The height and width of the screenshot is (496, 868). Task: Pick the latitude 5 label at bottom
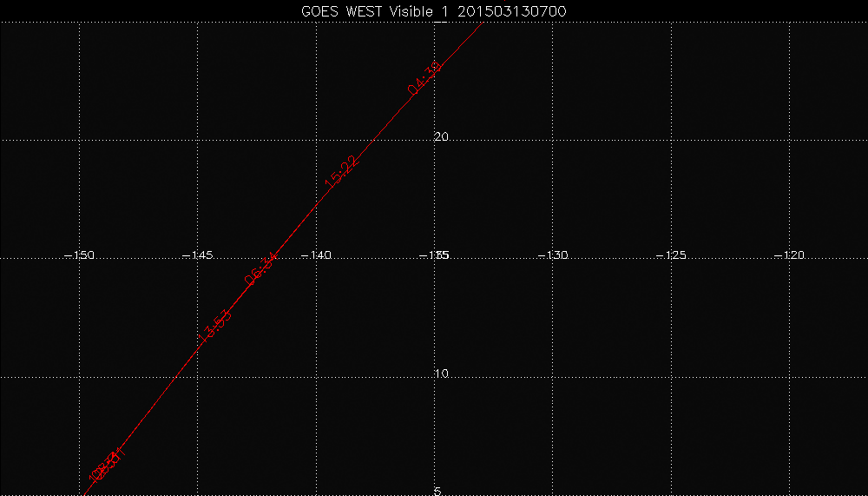point(437,491)
